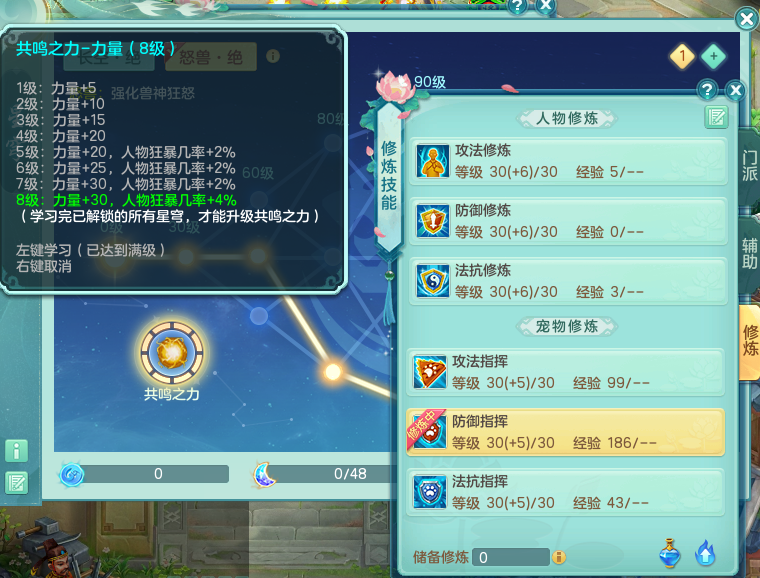This screenshot has width=760, height=578.
Task: Select the 法抗修炼 yin-yang shield icon
Action: (432, 281)
